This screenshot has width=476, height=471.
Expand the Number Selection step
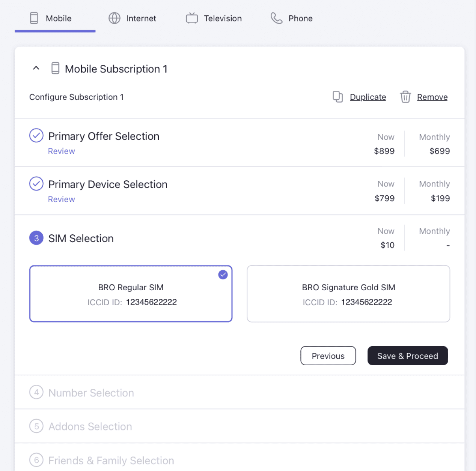point(240,392)
